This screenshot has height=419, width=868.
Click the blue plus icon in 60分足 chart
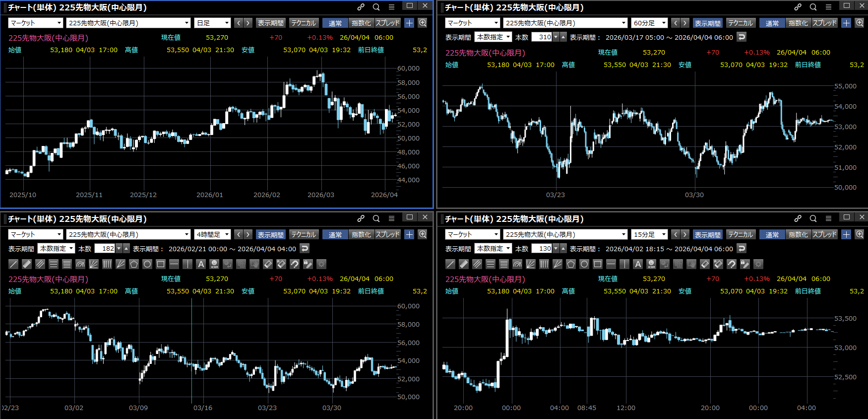(x=846, y=23)
